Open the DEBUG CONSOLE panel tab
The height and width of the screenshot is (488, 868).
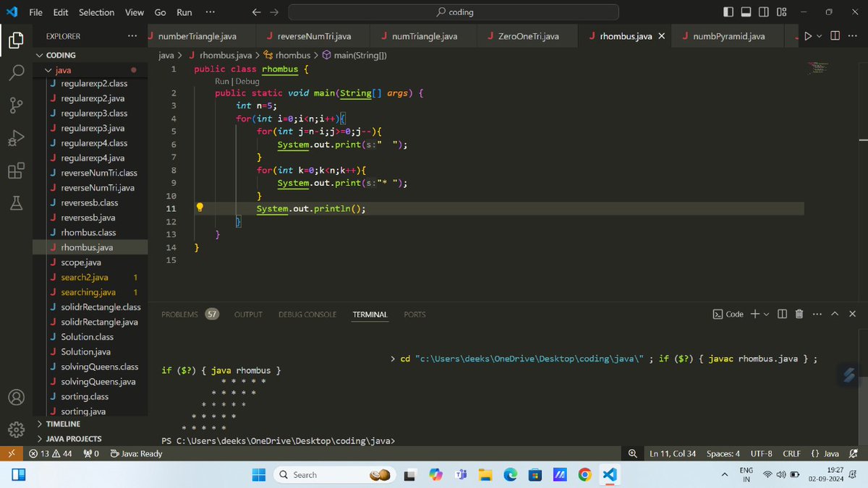[x=307, y=314]
